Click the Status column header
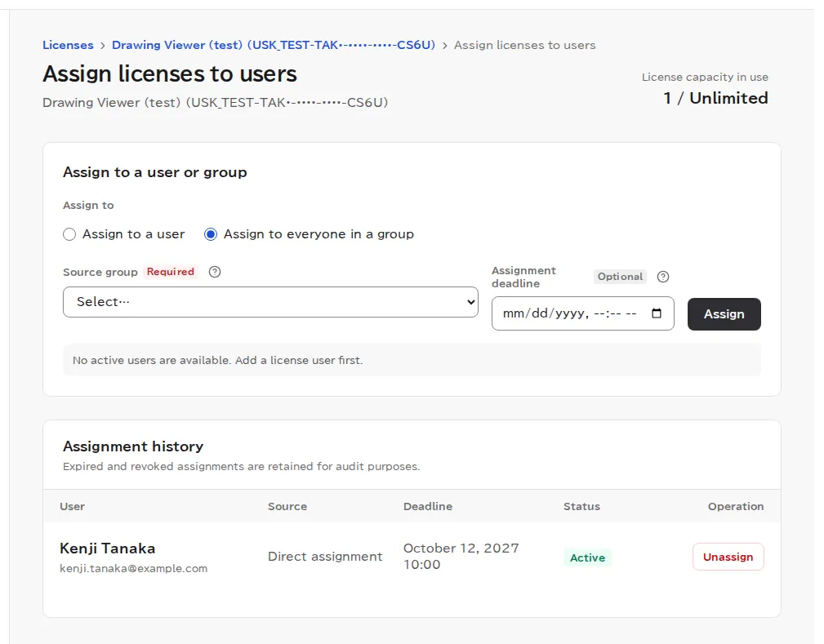Image resolution: width=824 pixels, height=644 pixels. tap(581, 506)
